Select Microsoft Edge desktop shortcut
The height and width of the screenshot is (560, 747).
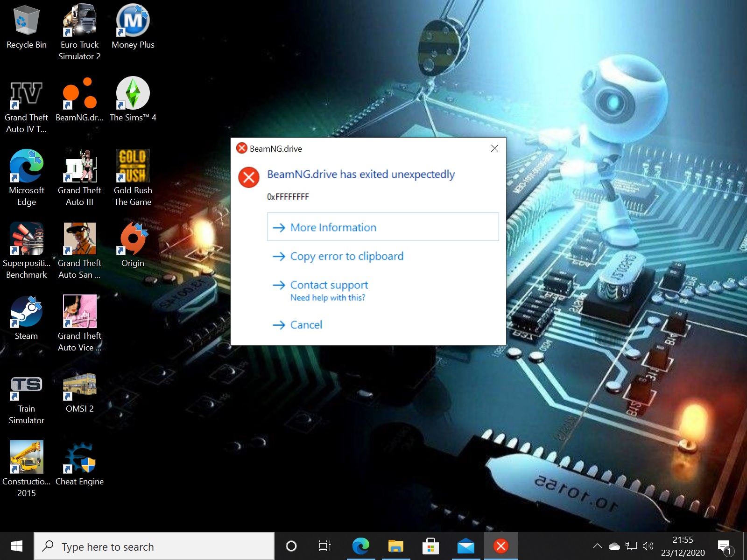(x=26, y=178)
